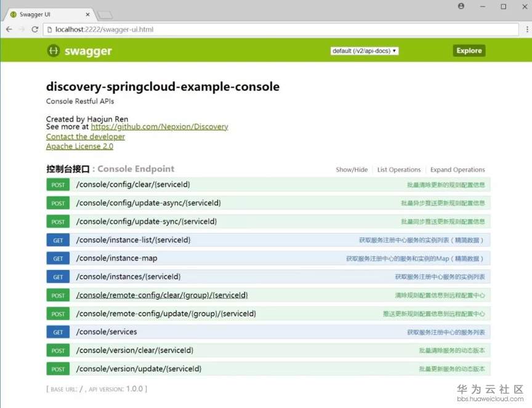The height and width of the screenshot is (408, 532).
Task: Collapse the Console Endpoint heading
Action: click(x=110, y=169)
